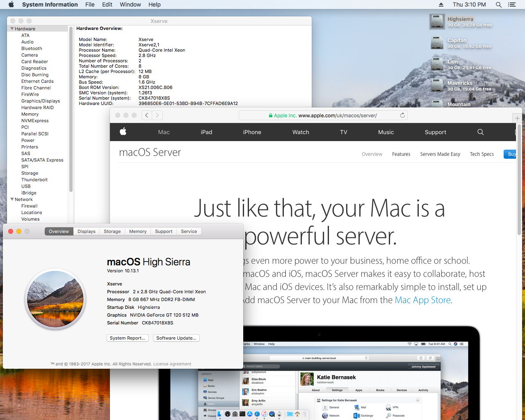Open the Lion drive on the desktop

437,64
